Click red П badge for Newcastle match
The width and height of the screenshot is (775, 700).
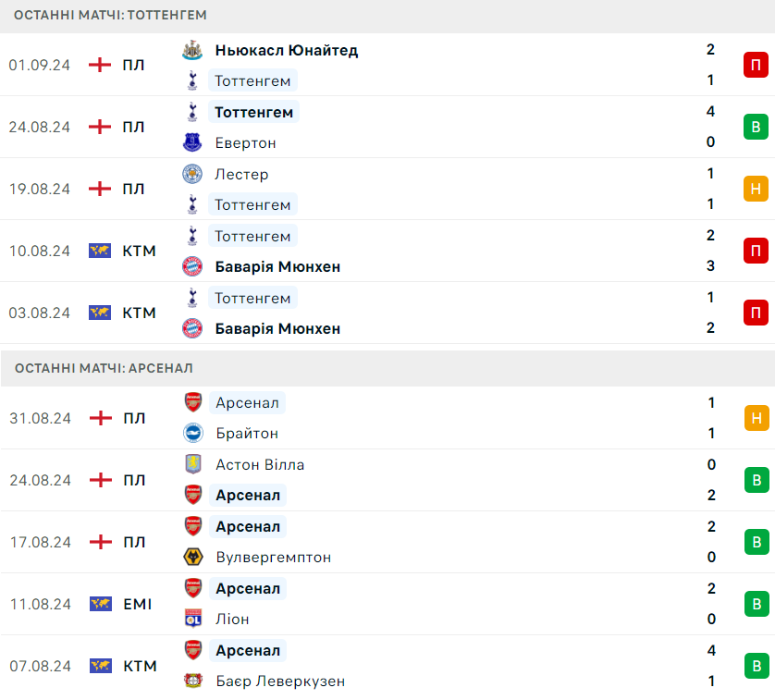point(756,65)
